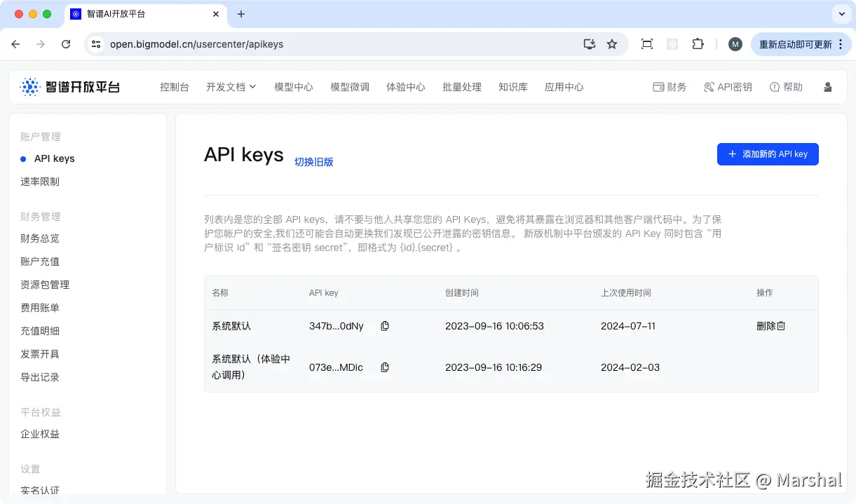Open 财务总览 in sidebar
Image resolution: width=856 pixels, height=504 pixels.
[40, 238]
